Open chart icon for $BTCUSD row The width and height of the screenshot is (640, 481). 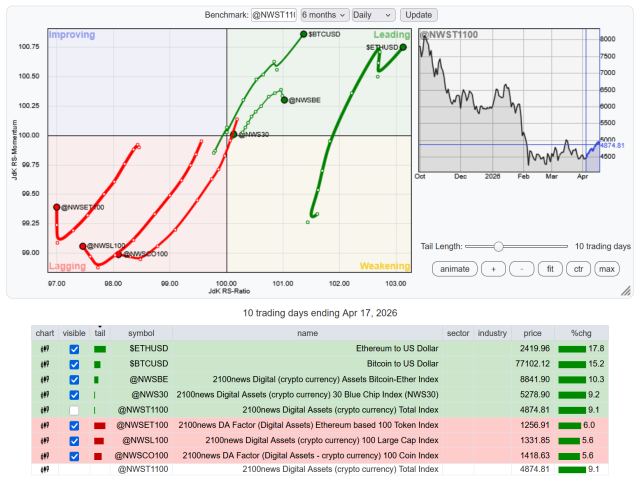[x=45, y=364]
